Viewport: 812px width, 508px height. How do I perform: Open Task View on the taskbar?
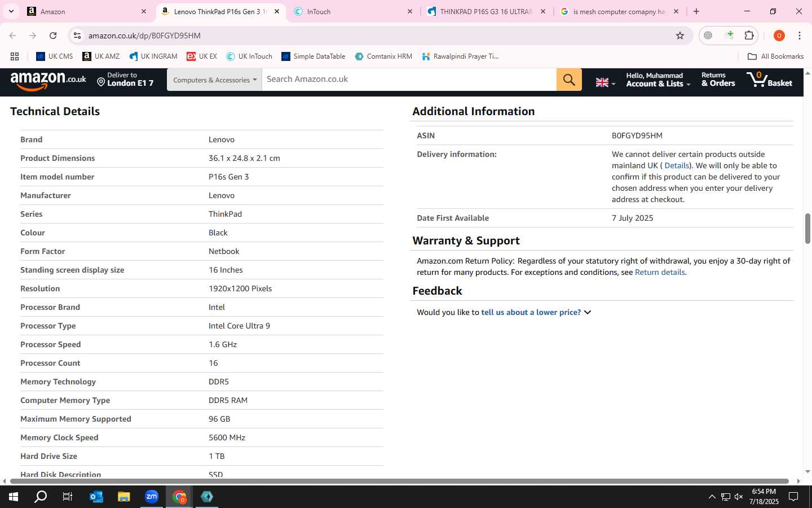click(68, 497)
